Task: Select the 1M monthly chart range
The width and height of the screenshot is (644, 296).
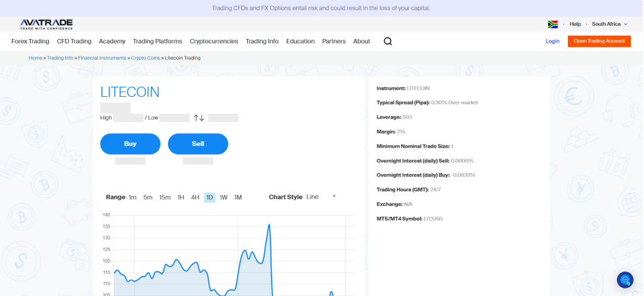Action: coord(238,197)
